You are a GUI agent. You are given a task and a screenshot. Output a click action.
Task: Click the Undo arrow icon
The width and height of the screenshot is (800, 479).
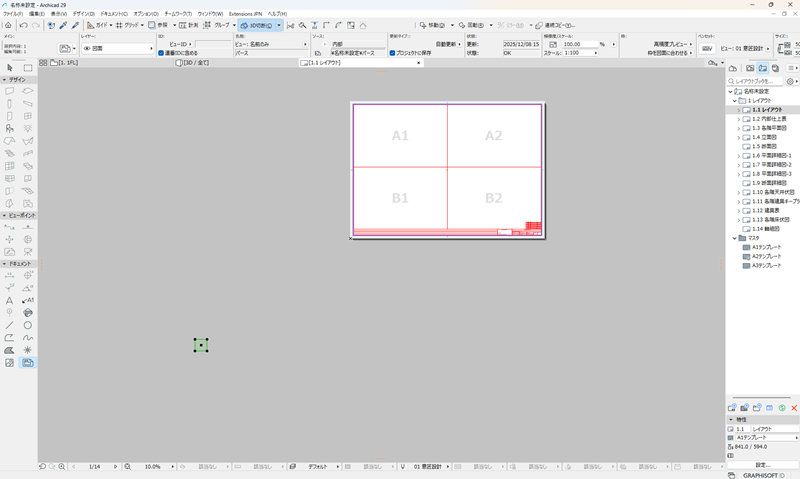click(x=23, y=25)
